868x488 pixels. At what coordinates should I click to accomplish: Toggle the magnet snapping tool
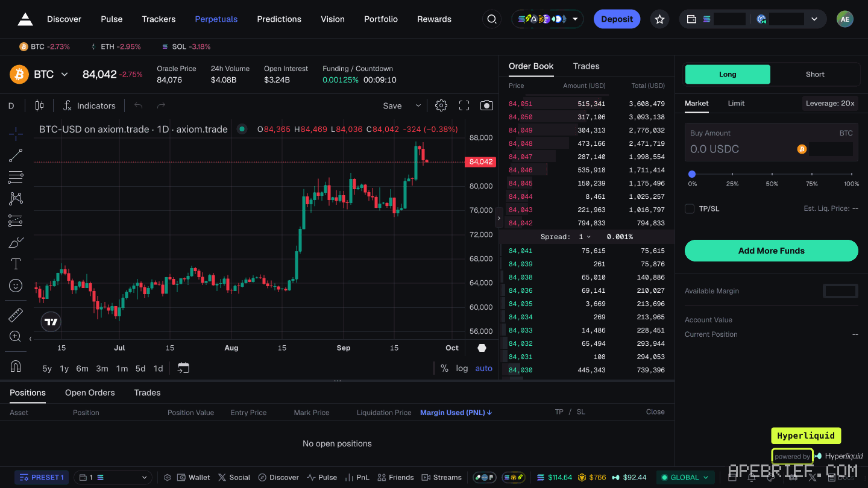16,366
